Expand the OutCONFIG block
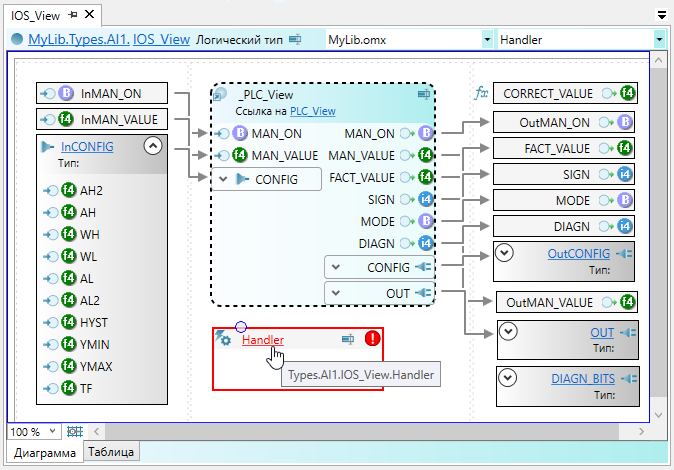The image size is (674, 470). pyautogui.click(x=507, y=253)
